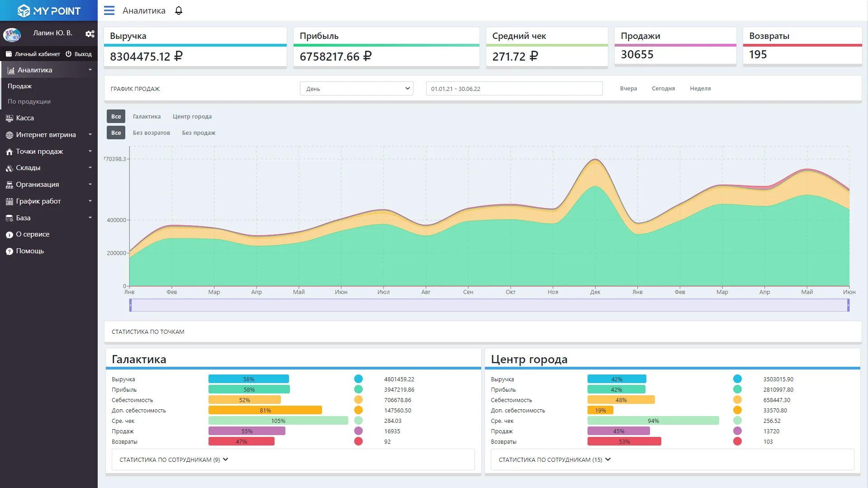Image resolution: width=868 pixels, height=488 pixels.
Task: Select the Сегодня period option
Action: tap(663, 89)
